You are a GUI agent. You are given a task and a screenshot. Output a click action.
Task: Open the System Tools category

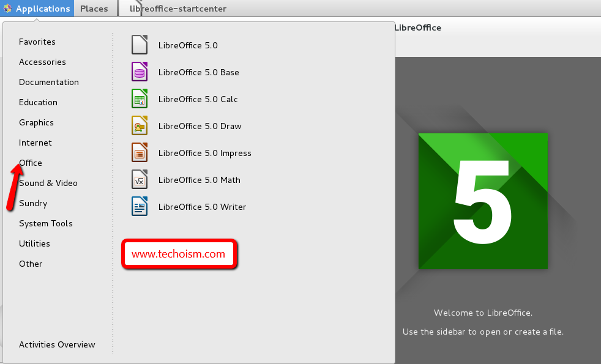[46, 223]
